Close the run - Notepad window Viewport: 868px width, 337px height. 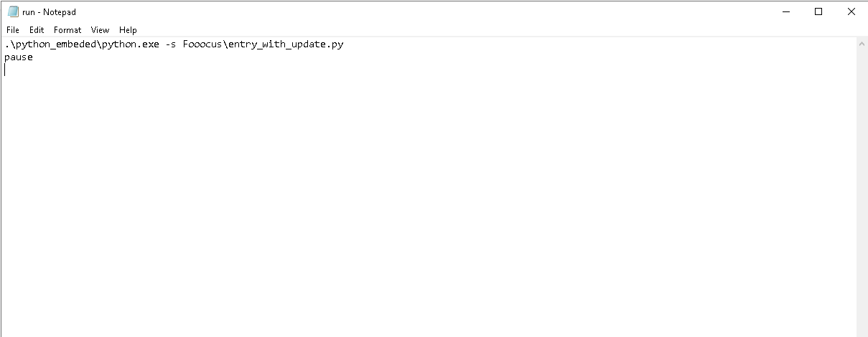851,11
